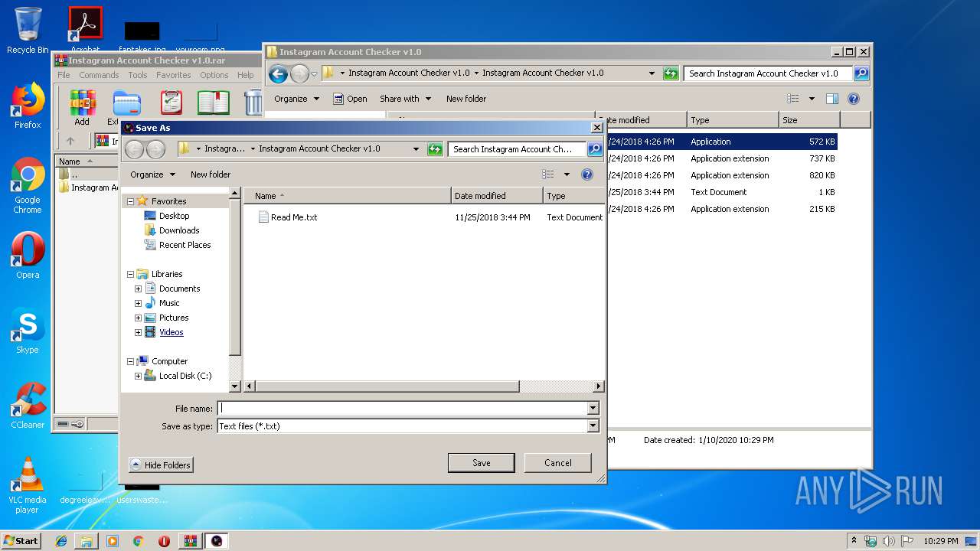This screenshot has width=980, height=551.
Task: Open Save as type dropdown
Action: pos(593,426)
